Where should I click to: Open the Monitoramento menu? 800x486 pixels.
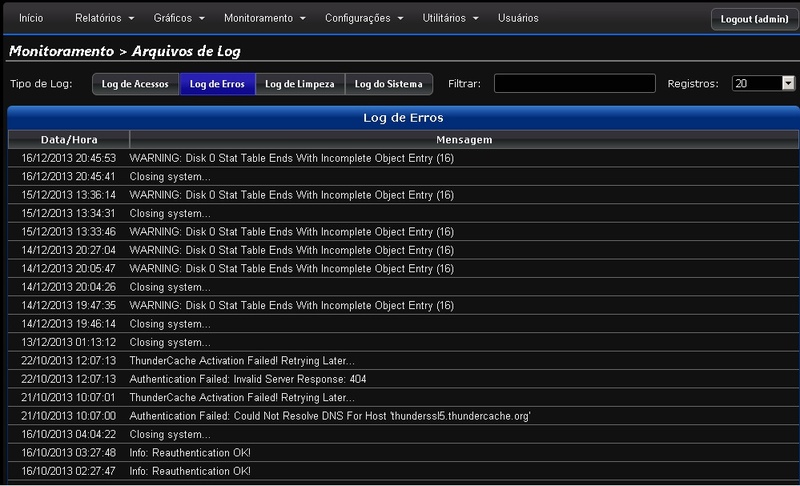pos(264,18)
